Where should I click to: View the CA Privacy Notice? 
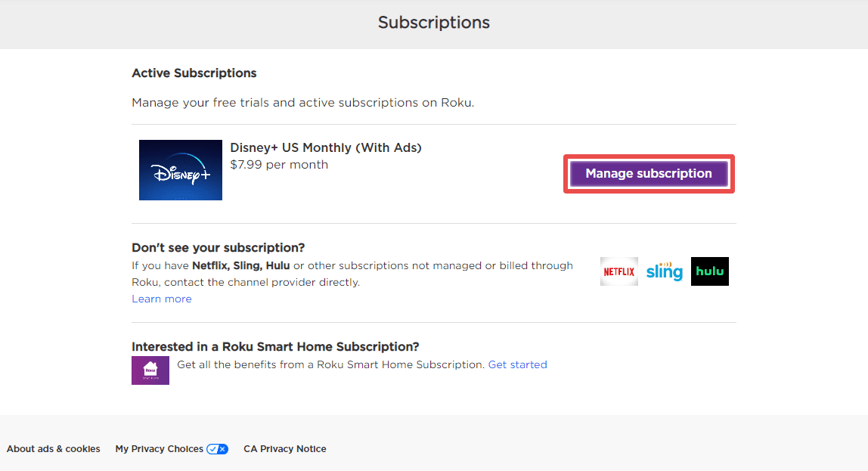tap(284, 448)
